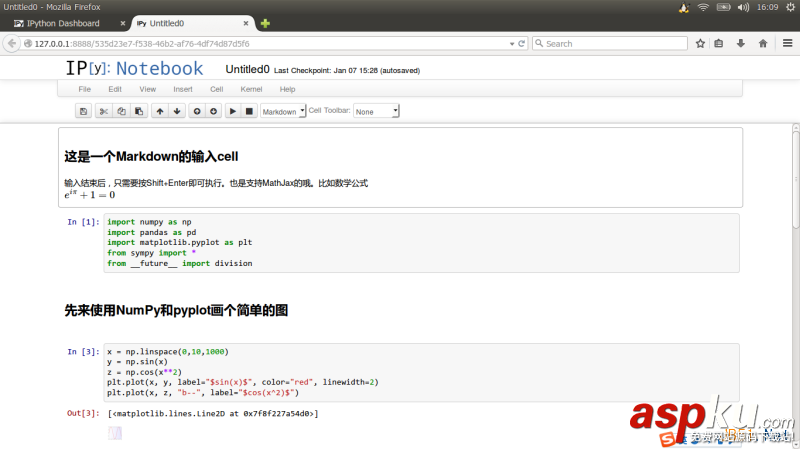Screen dimensions: 800x449
Task: Open the Insert menu
Action: [x=183, y=89]
